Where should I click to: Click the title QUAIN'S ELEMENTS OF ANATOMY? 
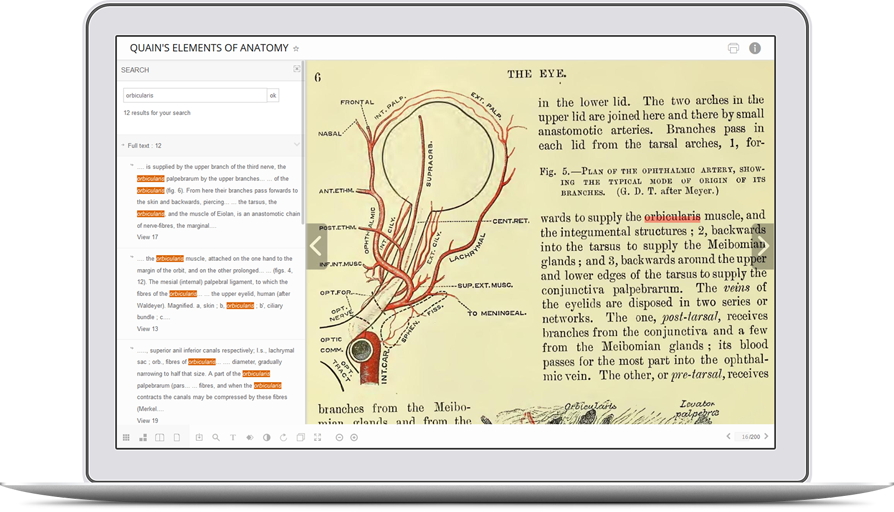coord(209,48)
